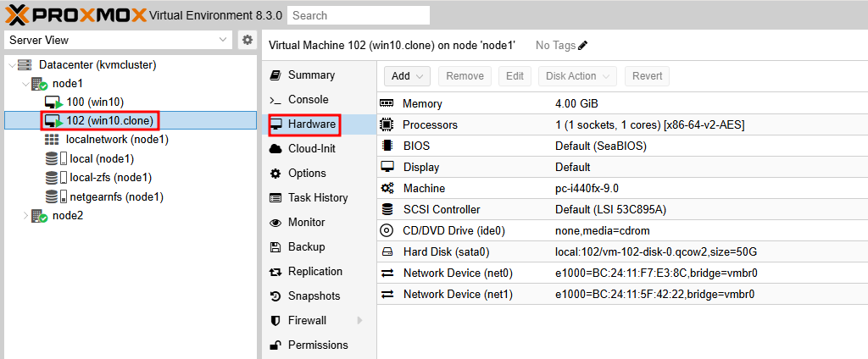The image size is (868, 359).
Task: Click the Machine gears icon
Action: [x=387, y=189]
